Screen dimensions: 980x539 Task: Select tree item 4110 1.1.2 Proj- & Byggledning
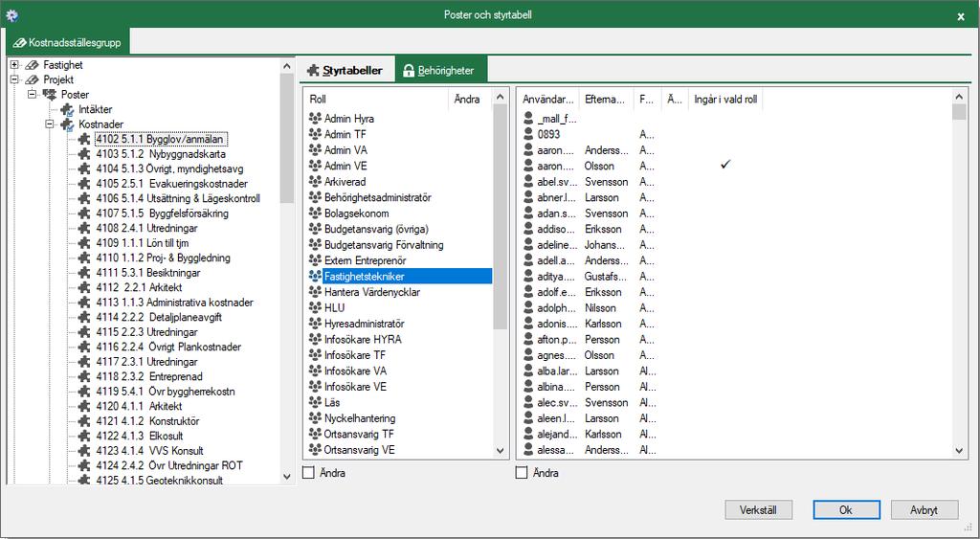click(163, 258)
